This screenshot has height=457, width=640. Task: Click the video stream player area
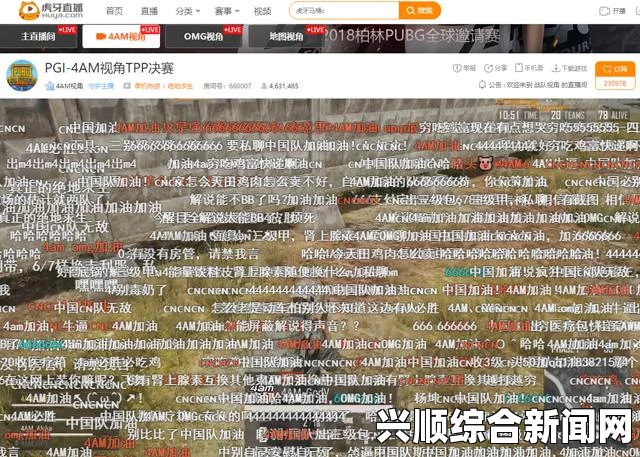click(x=320, y=277)
